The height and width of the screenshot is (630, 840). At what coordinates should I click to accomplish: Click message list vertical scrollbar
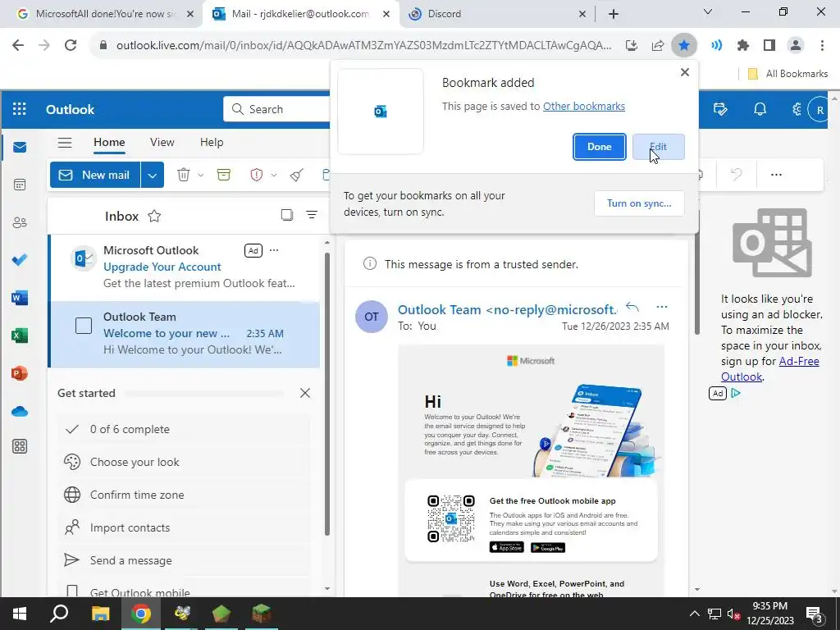[327, 394]
